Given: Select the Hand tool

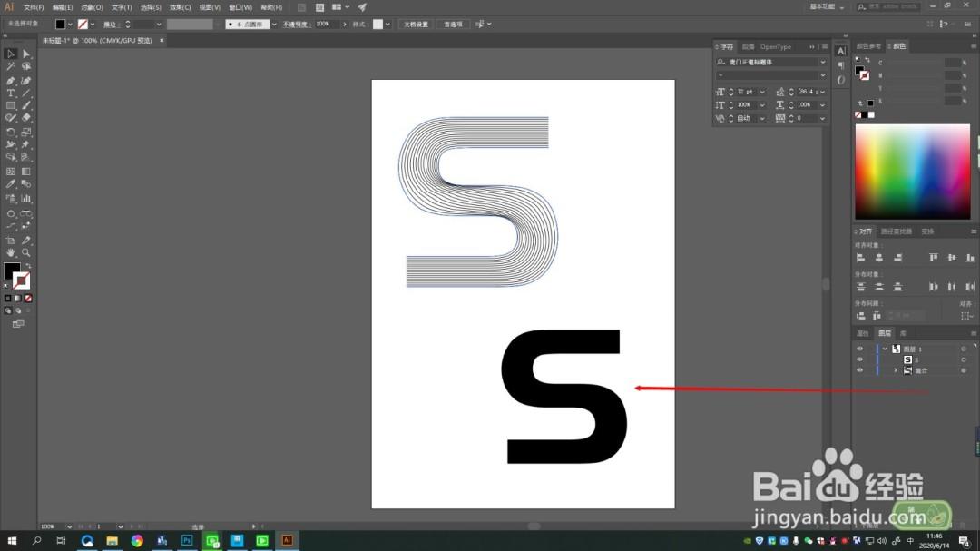Looking at the screenshot, I should pyautogui.click(x=11, y=252).
